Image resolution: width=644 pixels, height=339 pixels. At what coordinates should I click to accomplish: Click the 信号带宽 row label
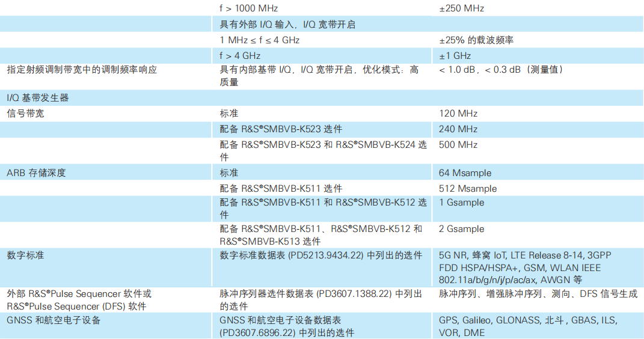[x=25, y=114]
